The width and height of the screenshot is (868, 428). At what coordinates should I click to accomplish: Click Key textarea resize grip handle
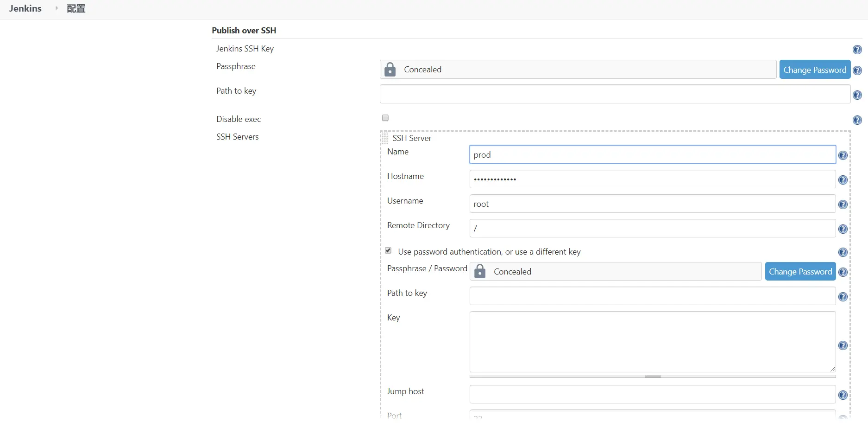(x=832, y=369)
